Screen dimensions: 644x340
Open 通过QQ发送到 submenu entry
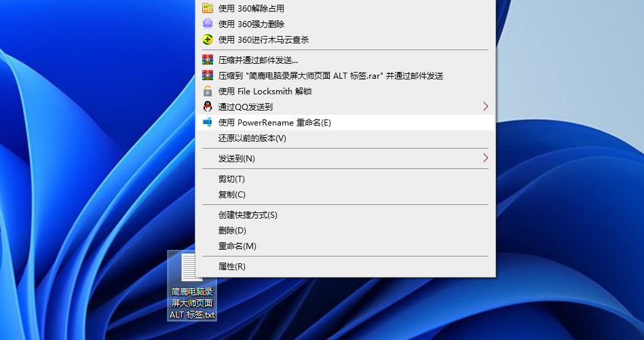345,107
